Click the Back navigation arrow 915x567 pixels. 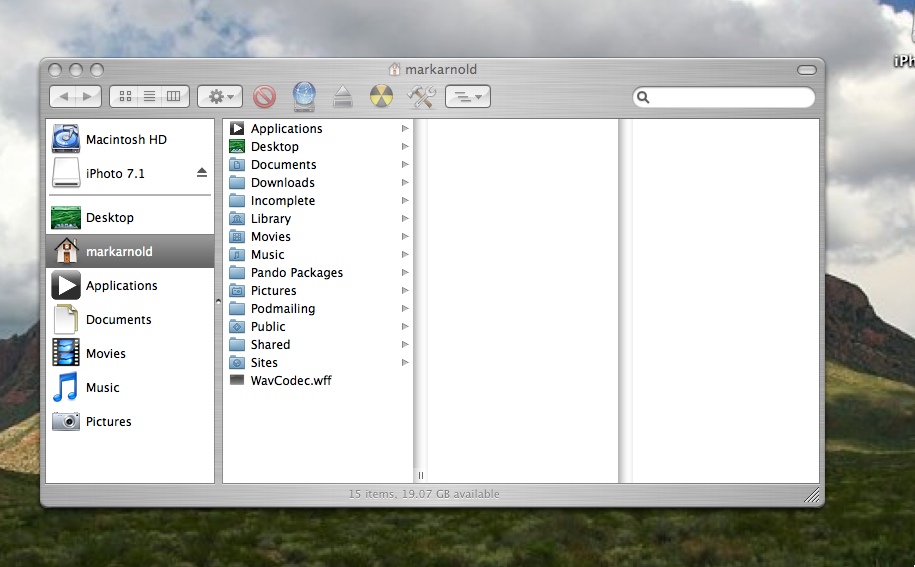64,97
